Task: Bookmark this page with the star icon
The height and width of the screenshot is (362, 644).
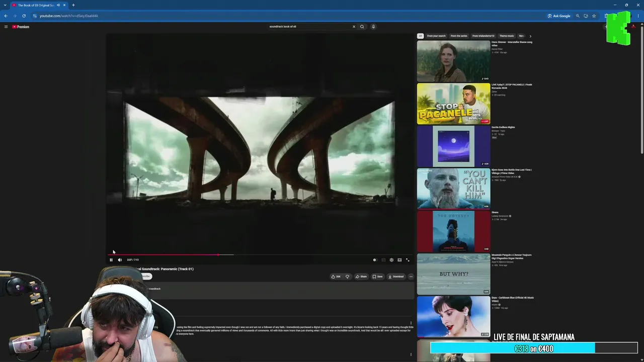Action: pos(594,16)
